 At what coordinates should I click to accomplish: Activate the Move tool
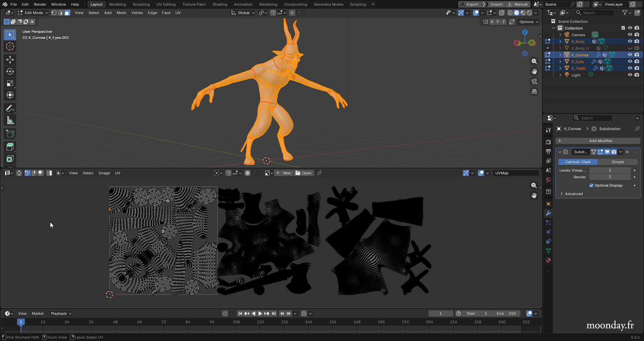pos(10,60)
